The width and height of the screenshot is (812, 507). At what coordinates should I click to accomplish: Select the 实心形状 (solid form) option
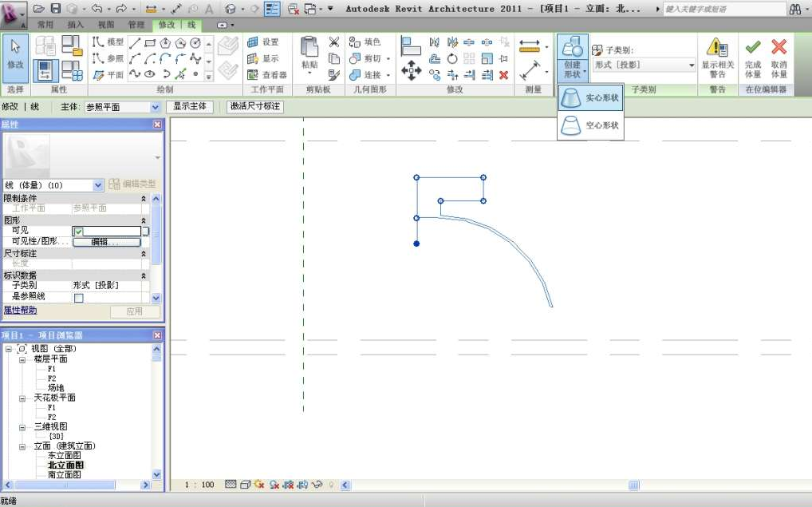[x=590, y=97]
